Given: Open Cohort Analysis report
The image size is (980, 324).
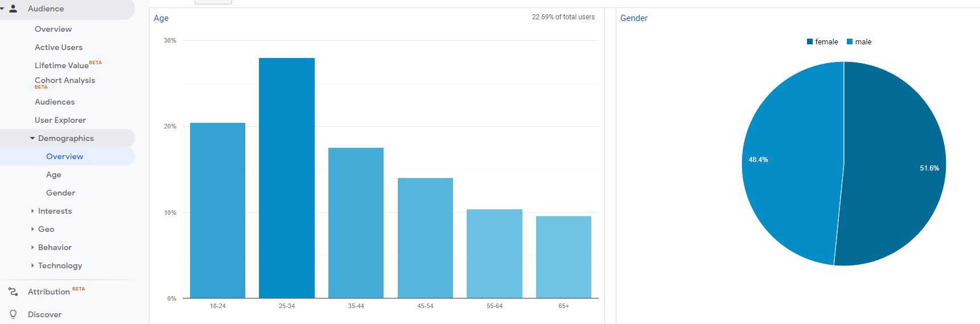Looking at the screenshot, I should coord(65,80).
